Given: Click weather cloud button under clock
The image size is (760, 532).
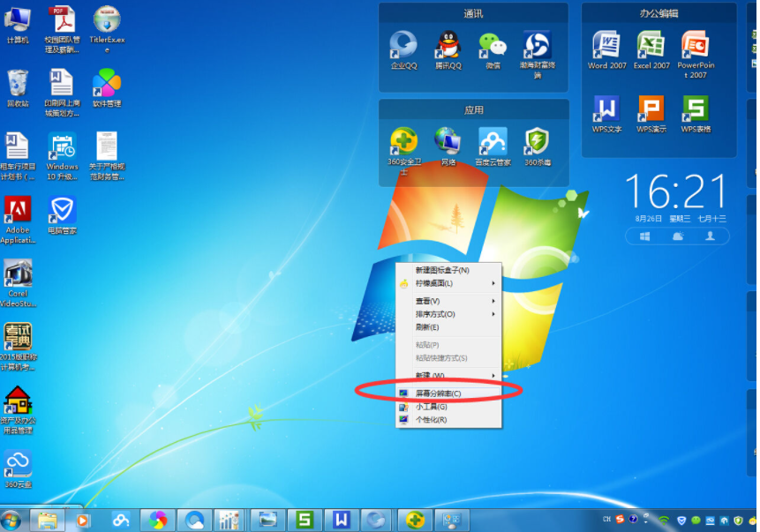Looking at the screenshot, I should coord(678,236).
